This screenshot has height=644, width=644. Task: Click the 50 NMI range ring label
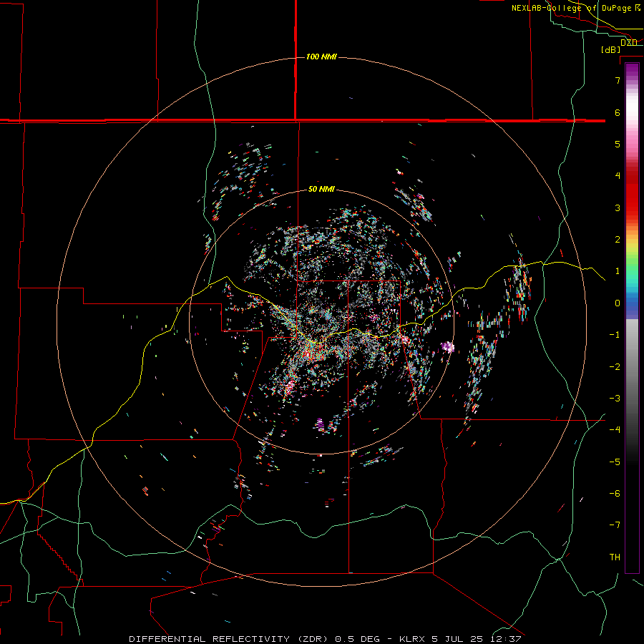pyautogui.click(x=321, y=189)
